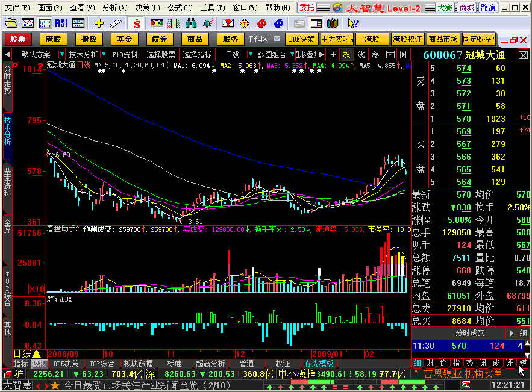Click the blue circular slash icon

coord(278,23)
